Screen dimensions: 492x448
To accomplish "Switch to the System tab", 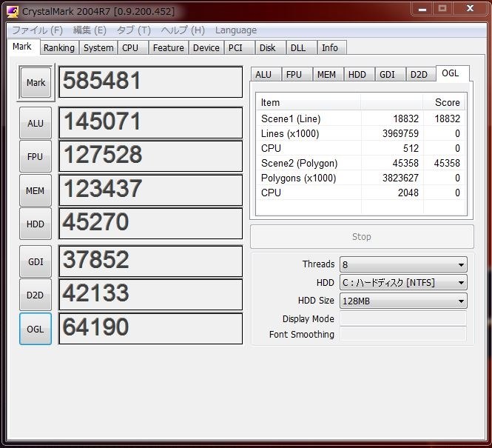I will (x=98, y=47).
